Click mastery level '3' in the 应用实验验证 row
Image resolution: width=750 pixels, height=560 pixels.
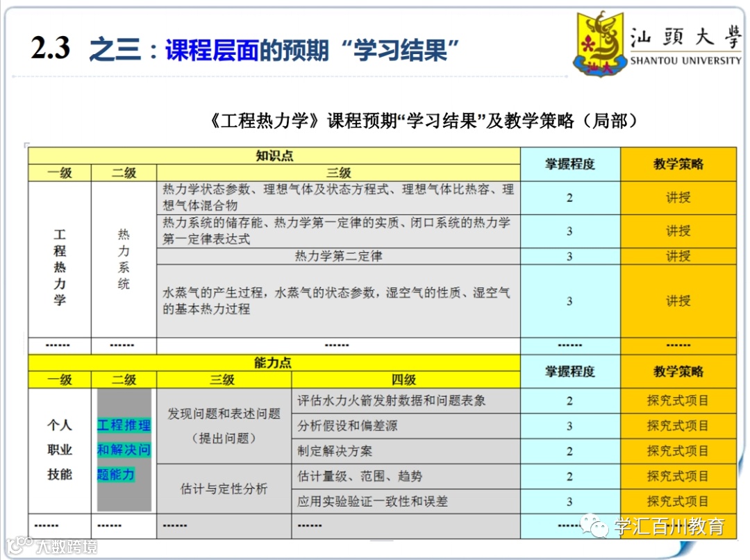point(569,502)
